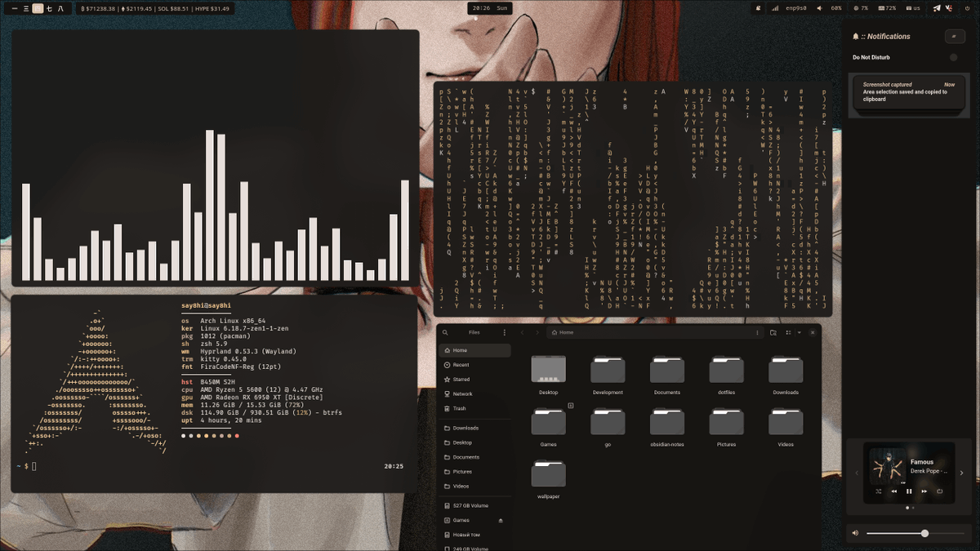The height and width of the screenshot is (551, 980).
Task: Open the Screenshot captured notification
Action: [x=909, y=91]
